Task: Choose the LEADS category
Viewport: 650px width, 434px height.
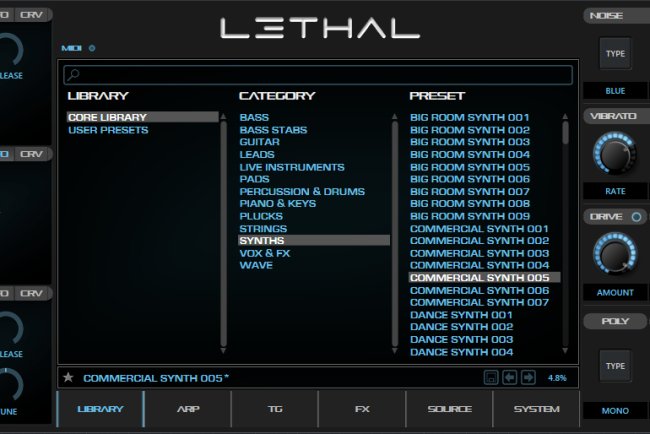Action: pyautogui.click(x=257, y=154)
